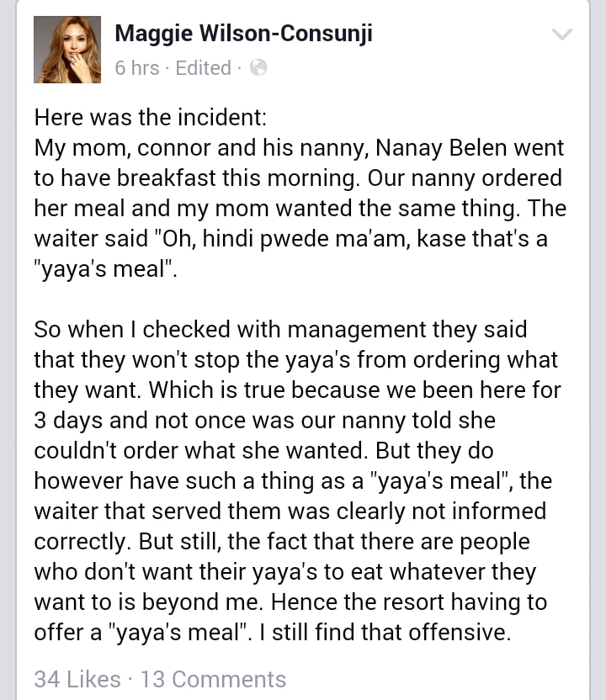606x700 pixels.
Task: Select the line mentioning Nanay Belen
Action: point(299,148)
